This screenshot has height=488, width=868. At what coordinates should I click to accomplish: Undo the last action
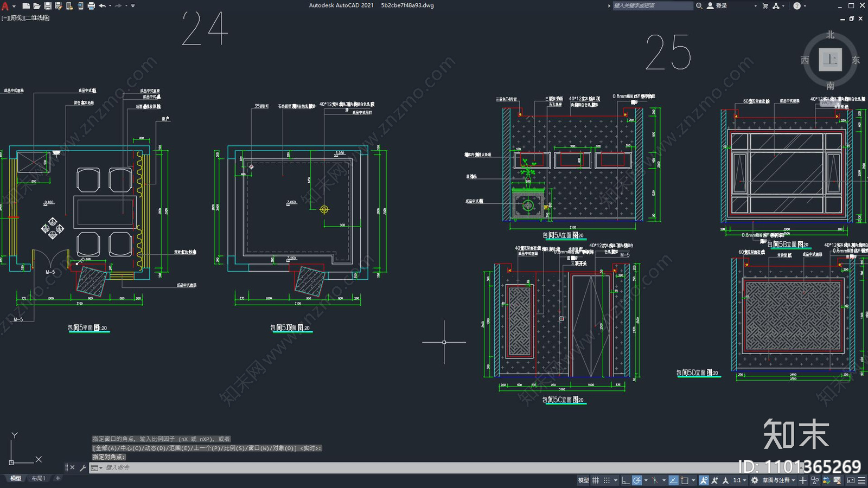pyautogui.click(x=102, y=6)
